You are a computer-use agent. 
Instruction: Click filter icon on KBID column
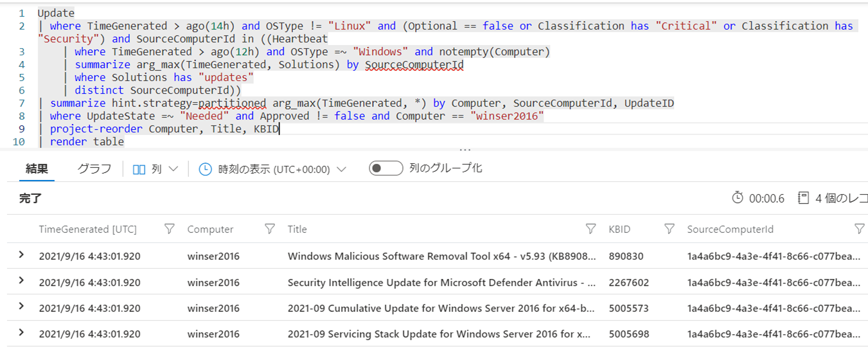click(x=669, y=229)
